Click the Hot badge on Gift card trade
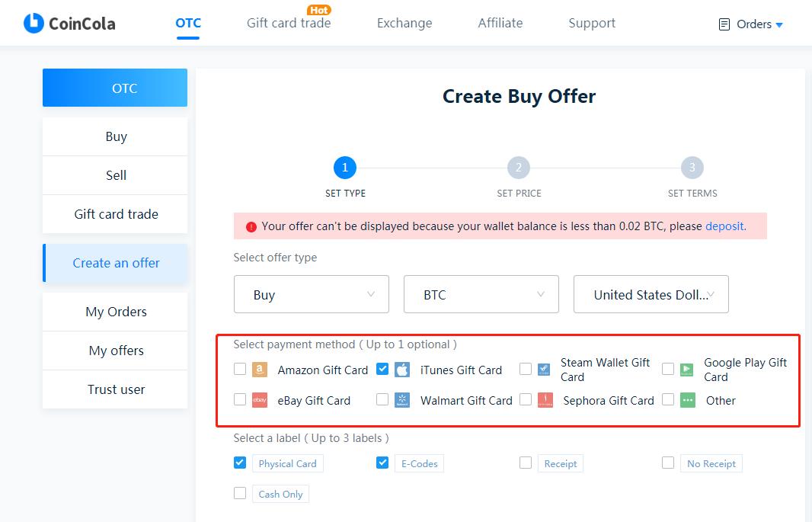The image size is (812, 522). pos(319,10)
